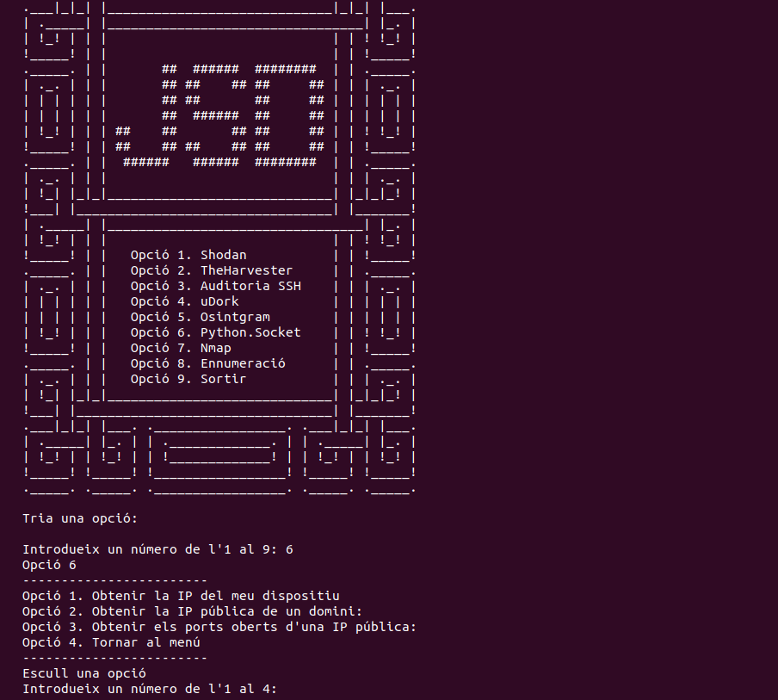Select 'Opció 6. Python.Socket' menu text
Screen dimensions: 778x700
click(216, 332)
